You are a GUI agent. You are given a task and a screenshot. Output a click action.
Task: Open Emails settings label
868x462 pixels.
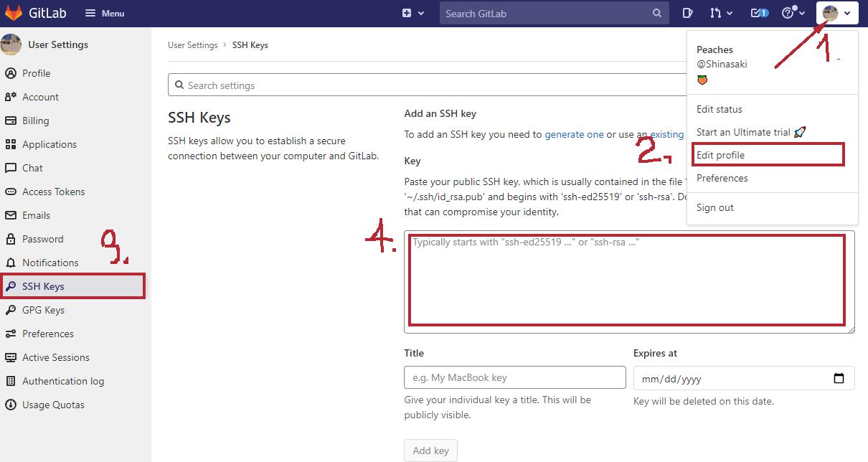pyautogui.click(x=36, y=215)
